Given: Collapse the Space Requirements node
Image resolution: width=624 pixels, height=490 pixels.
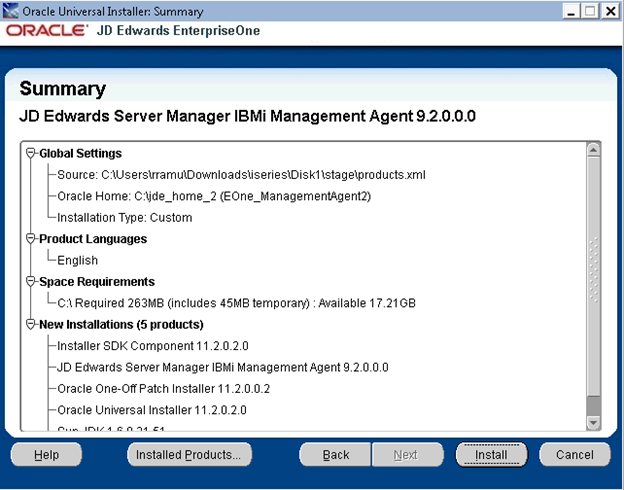Looking at the screenshot, I should click(x=31, y=282).
